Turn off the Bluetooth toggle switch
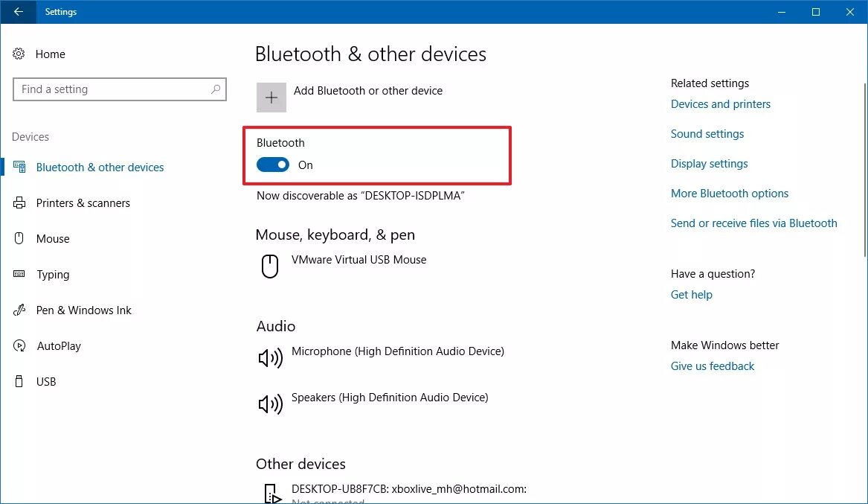This screenshot has width=868, height=504. [x=273, y=165]
